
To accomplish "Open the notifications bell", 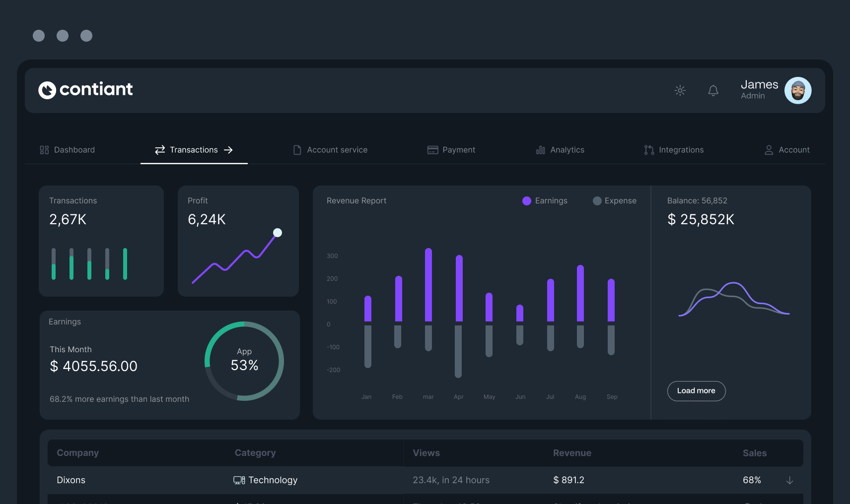I will [713, 90].
